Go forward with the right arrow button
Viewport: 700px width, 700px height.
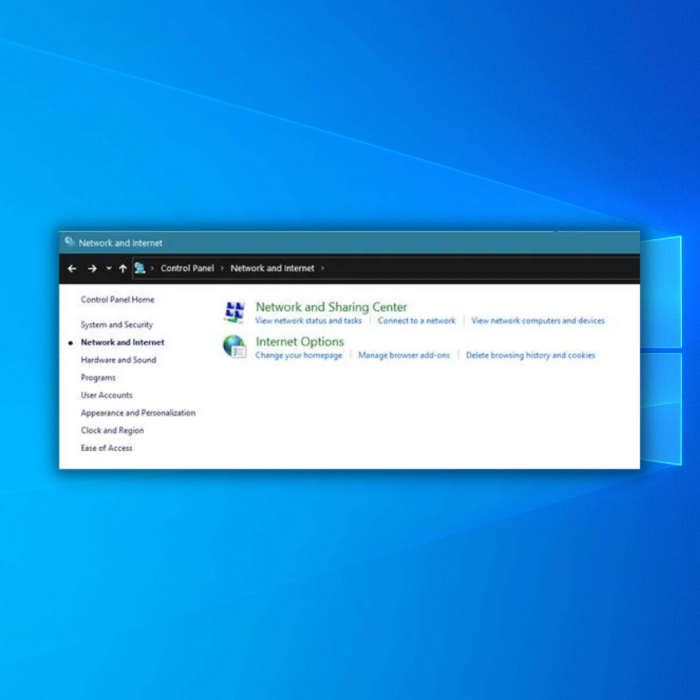92,268
